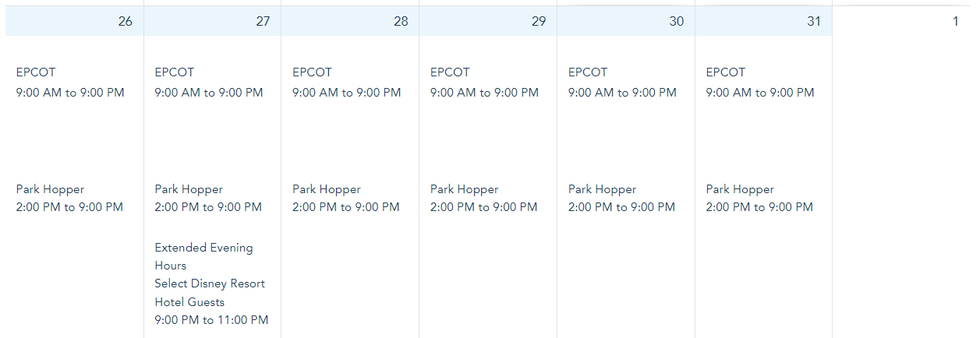Click day 1 of next month
The width and height of the screenshot is (980, 338).
point(956,22)
